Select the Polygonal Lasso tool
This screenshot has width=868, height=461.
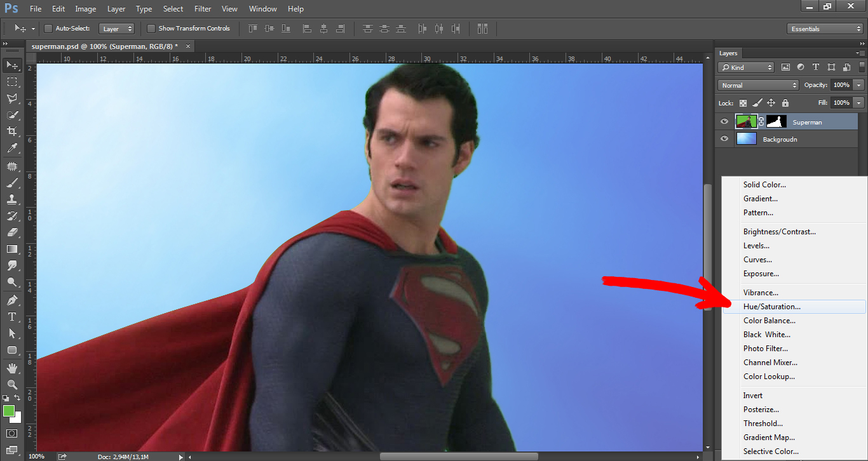11,98
